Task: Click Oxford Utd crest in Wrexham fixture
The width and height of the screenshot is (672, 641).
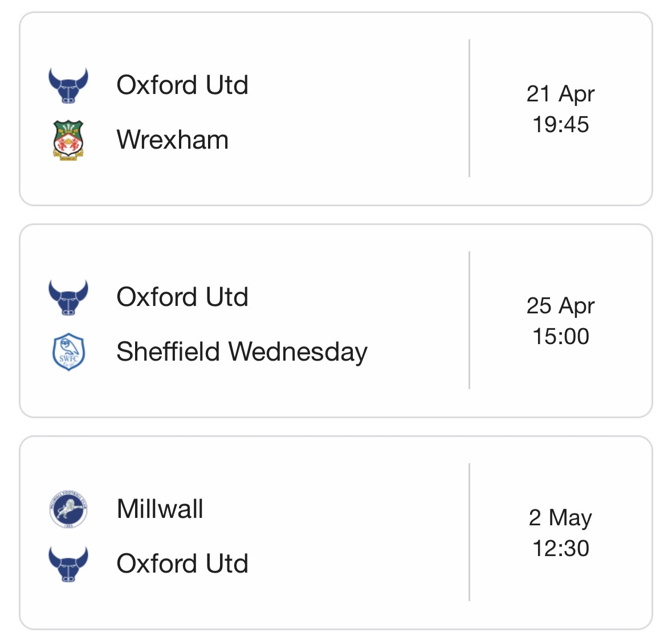Action: (68, 86)
